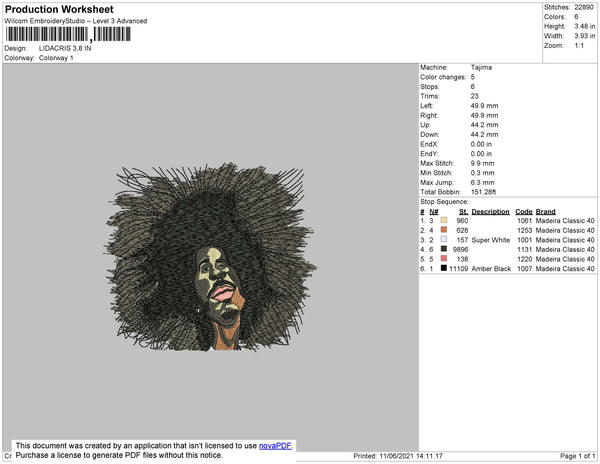
Task: Click the barcode under Wilcom EmbroideryStudio
Action: click(68, 34)
